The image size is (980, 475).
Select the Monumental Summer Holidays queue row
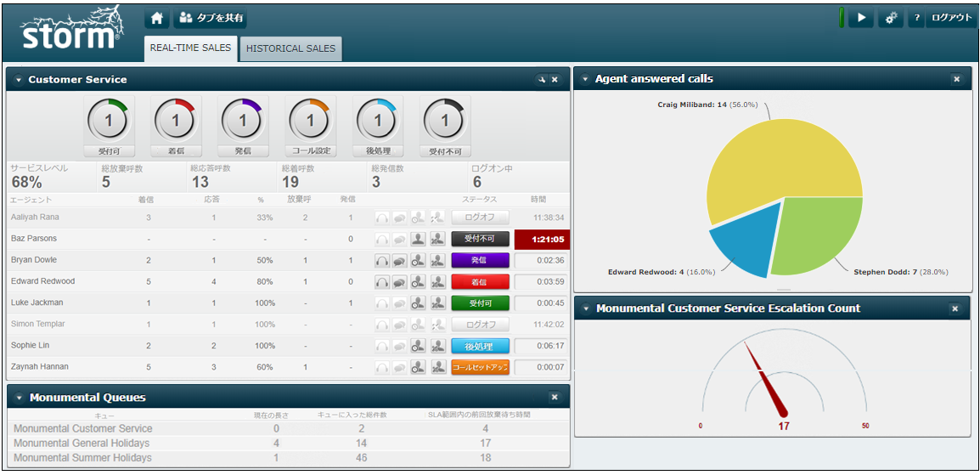click(289, 458)
